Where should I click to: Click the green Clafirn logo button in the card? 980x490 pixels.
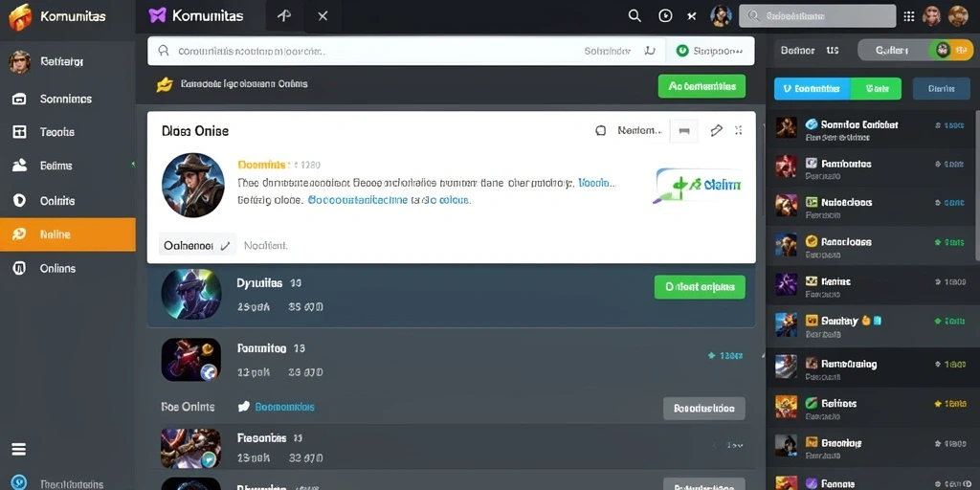click(x=697, y=186)
